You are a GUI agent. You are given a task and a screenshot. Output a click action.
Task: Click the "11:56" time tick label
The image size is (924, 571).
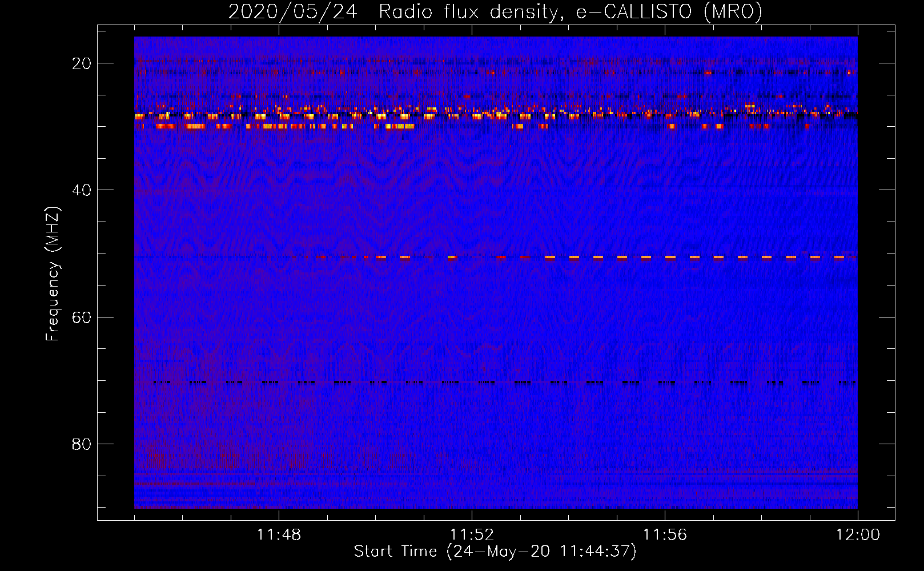pyautogui.click(x=665, y=535)
